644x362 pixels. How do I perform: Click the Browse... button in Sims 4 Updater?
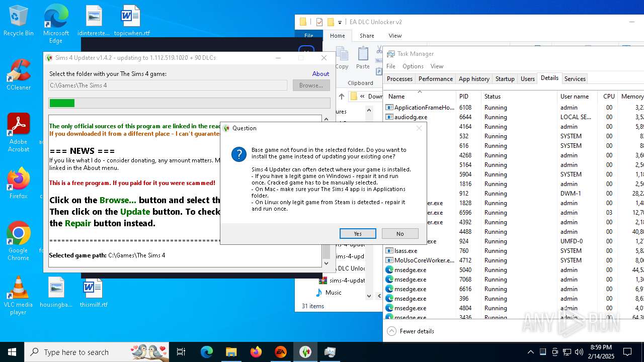[x=311, y=85]
